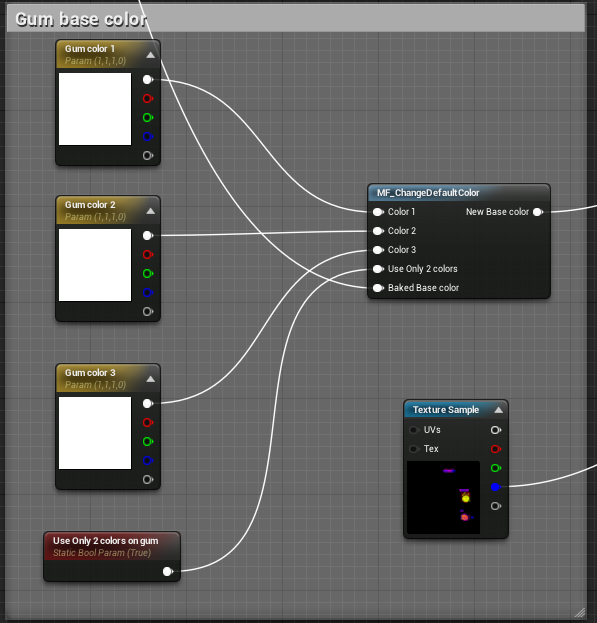Click the comment box corner grip handle
597x623 pixels.
coord(580,612)
